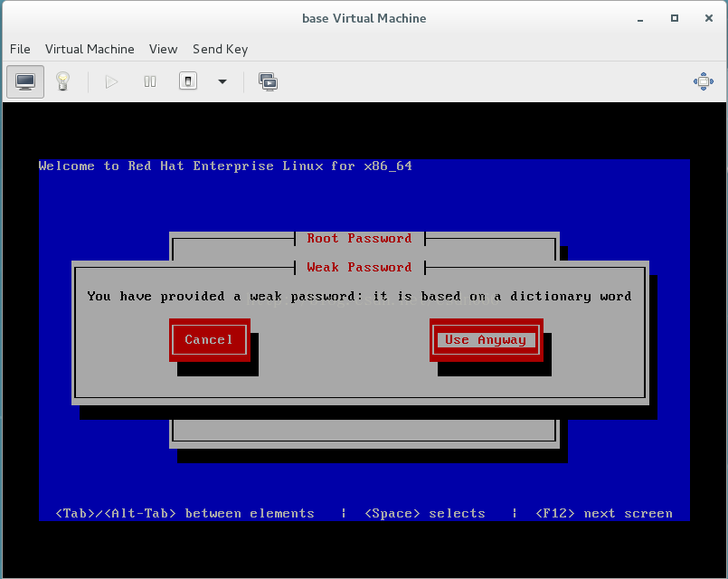728x579 pixels.
Task: Click Cancel in Weak Password dialog
Action: [210, 340]
